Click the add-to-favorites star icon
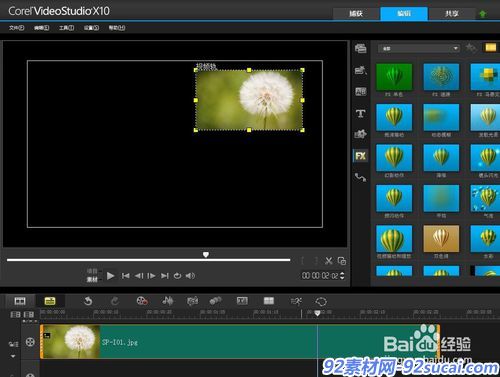500x377 pixels. (471, 48)
